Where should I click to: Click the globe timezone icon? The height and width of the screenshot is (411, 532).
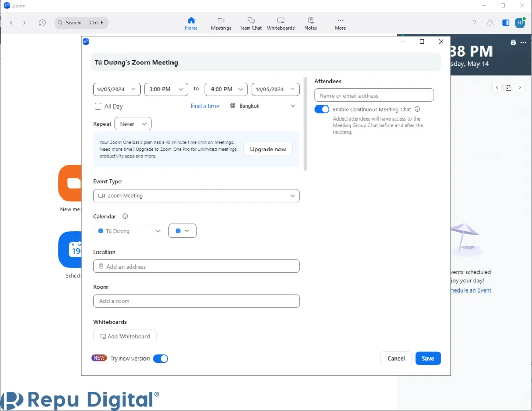click(x=233, y=105)
